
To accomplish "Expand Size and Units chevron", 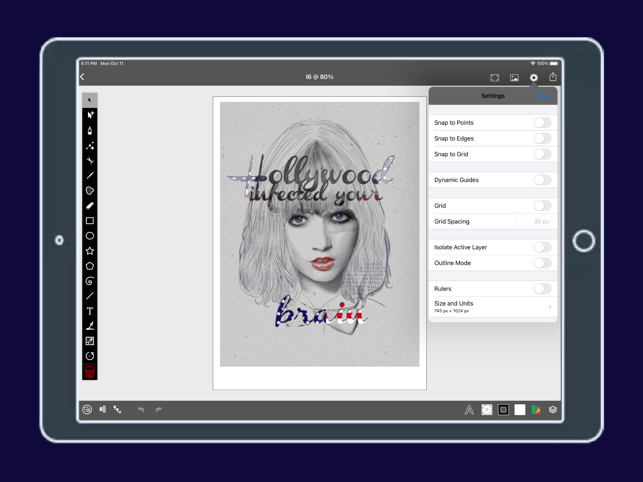I will click(550, 307).
